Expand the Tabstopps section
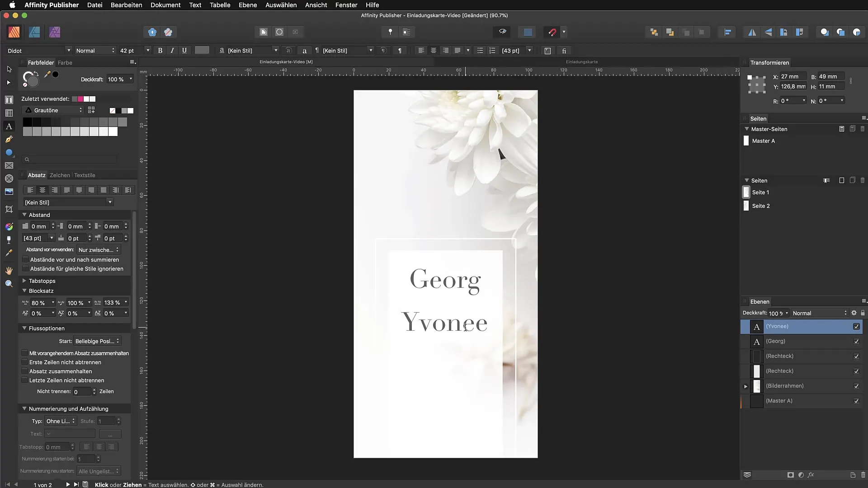 pyautogui.click(x=24, y=281)
